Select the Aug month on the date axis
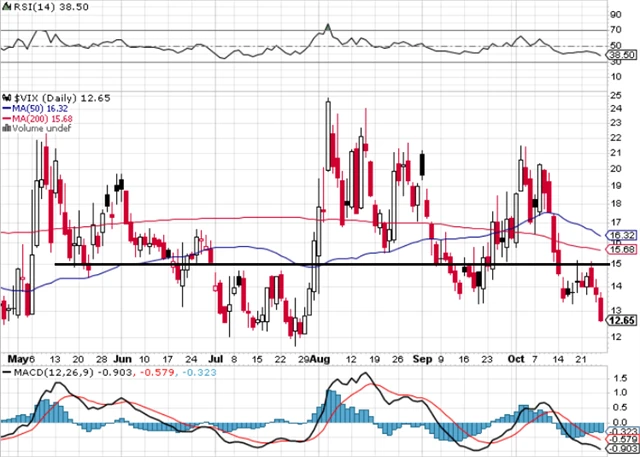The image size is (640, 457). [x=321, y=357]
